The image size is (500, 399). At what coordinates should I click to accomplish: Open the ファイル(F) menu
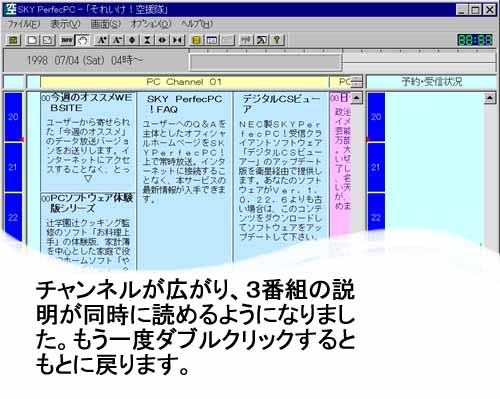coord(23,24)
